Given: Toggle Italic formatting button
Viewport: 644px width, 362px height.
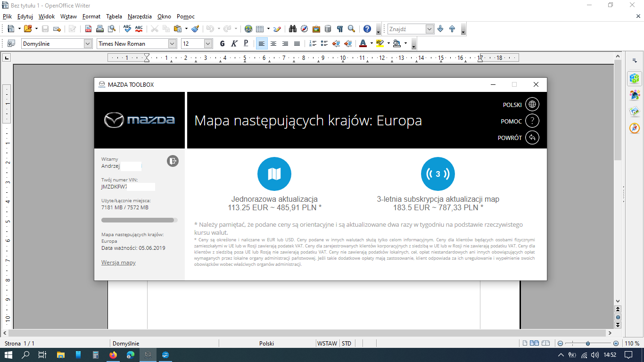Looking at the screenshot, I should 234,43.
